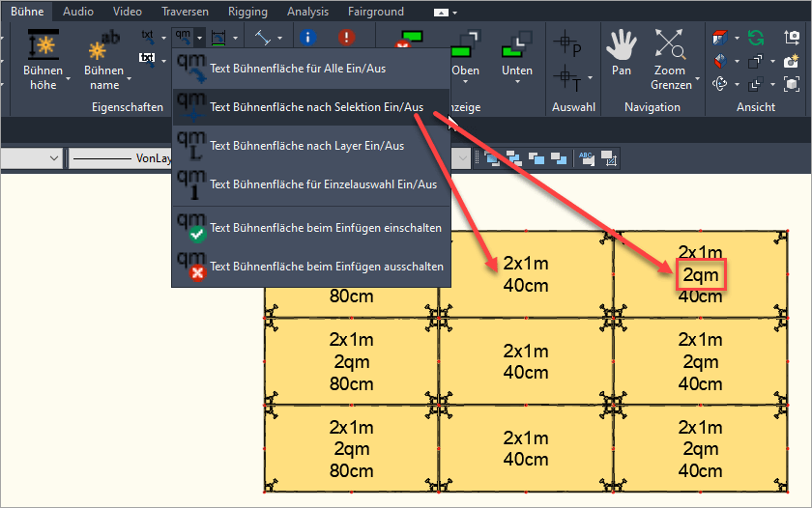This screenshot has width=812, height=508.
Task: Click the green refresh arrows icon
Action: click(x=757, y=38)
